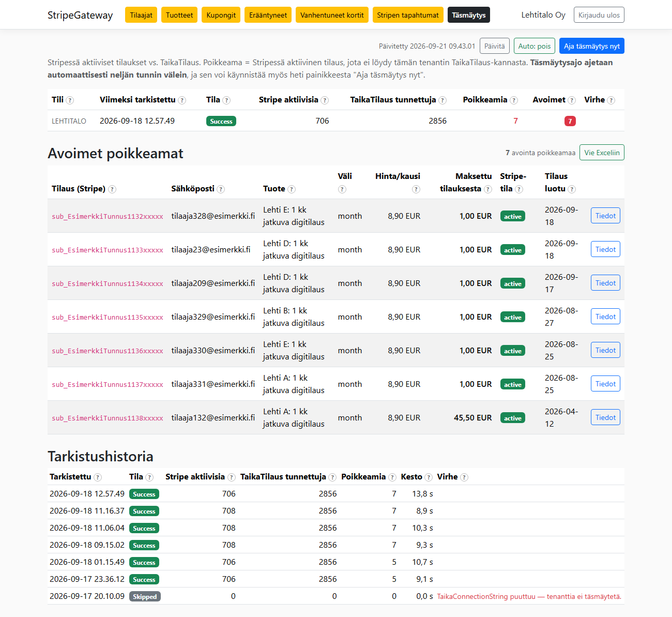Open Tiedot for tilaaja132@esimerkki.fi row

tap(605, 417)
